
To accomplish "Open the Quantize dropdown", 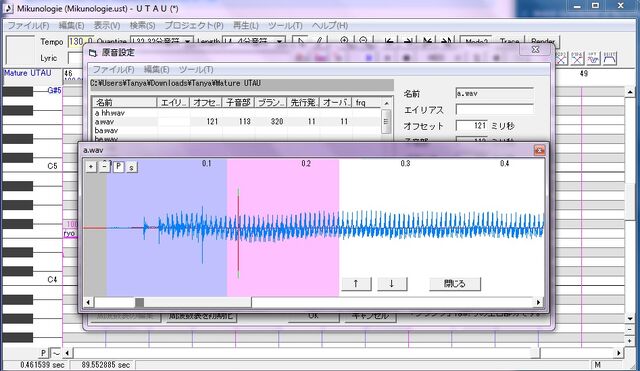I will [x=187, y=41].
